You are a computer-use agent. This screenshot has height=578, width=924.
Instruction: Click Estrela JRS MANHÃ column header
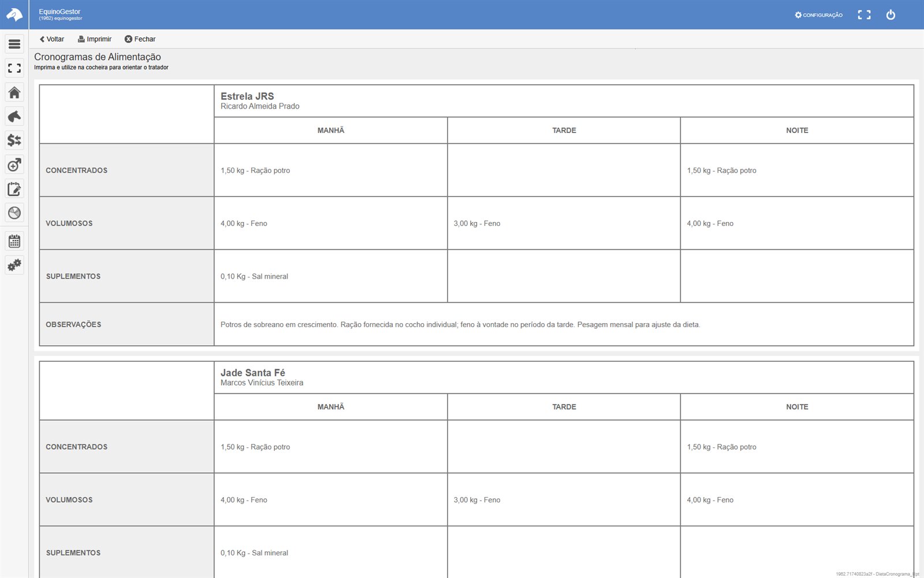point(331,131)
